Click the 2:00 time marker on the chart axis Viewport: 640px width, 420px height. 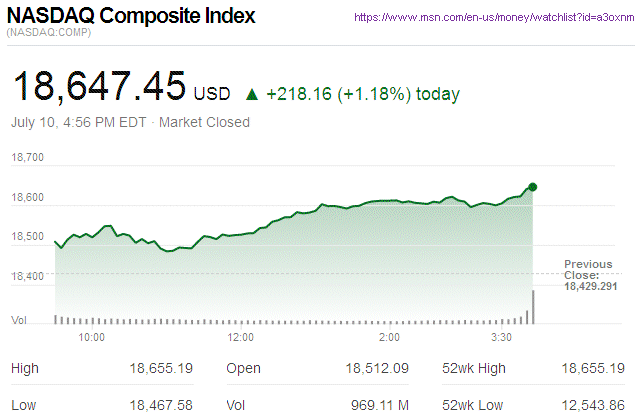390,337
